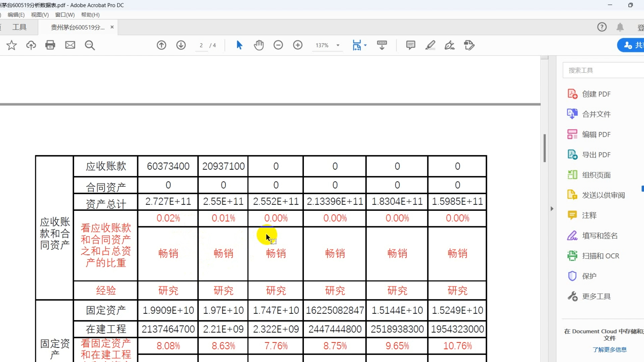Image resolution: width=644 pixels, height=362 pixels.
Task: Click the vertical document scrollbar thumb
Action: (544, 148)
